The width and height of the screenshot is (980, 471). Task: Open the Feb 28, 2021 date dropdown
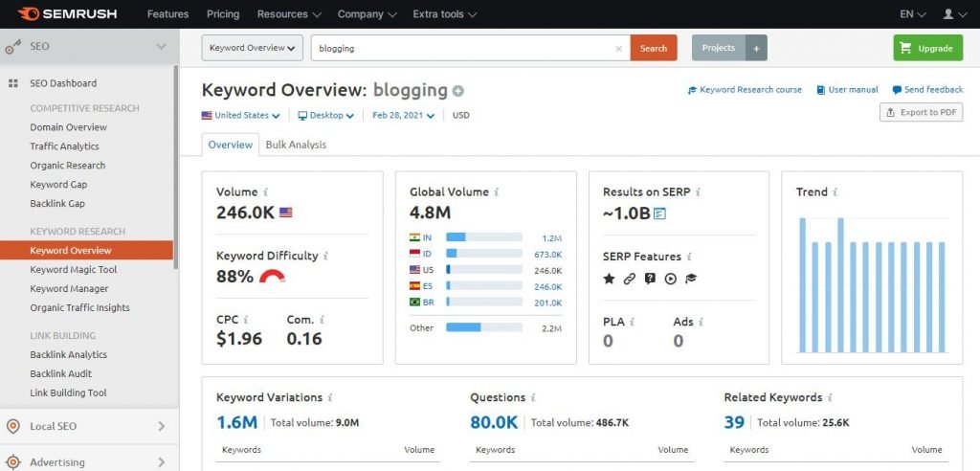[x=403, y=115]
